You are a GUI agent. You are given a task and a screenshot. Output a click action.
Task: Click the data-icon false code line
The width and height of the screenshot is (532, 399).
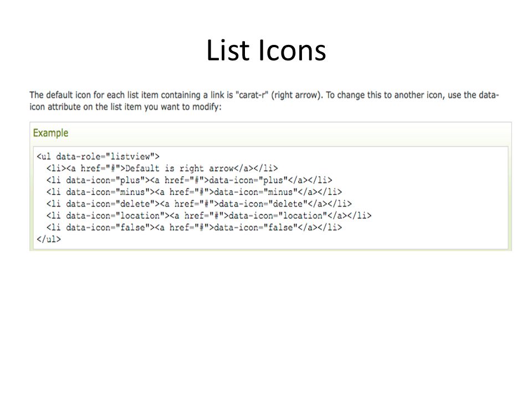pos(194,227)
